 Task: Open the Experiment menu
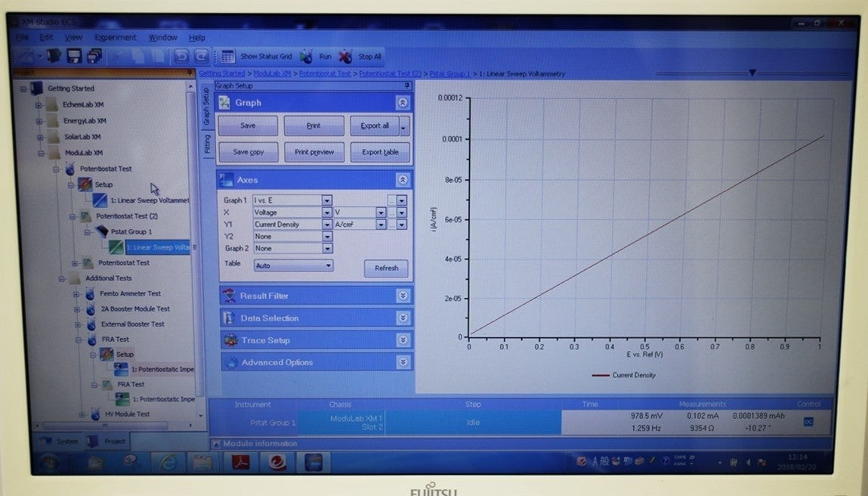pyautogui.click(x=115, y=37)
